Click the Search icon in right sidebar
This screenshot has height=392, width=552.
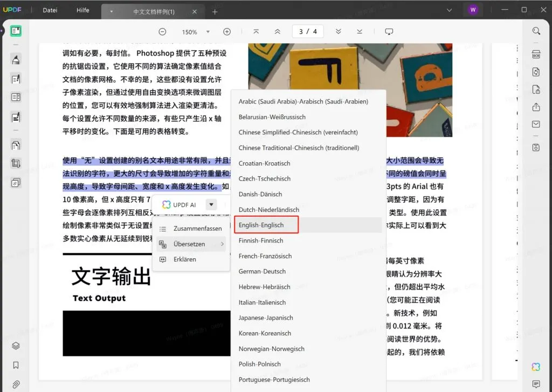[536, 31]
